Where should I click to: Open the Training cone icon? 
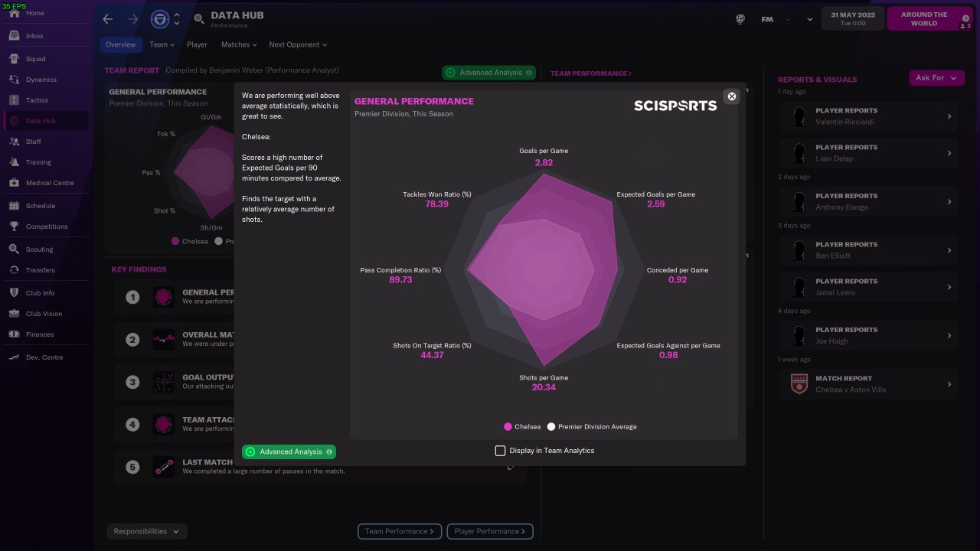14,162
